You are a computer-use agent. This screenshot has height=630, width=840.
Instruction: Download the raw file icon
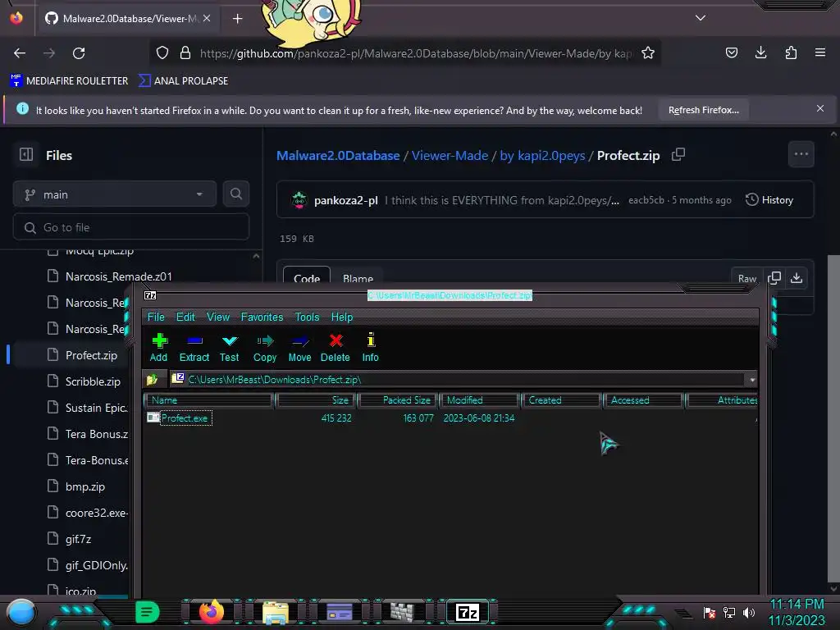click(x=797, y=278)
